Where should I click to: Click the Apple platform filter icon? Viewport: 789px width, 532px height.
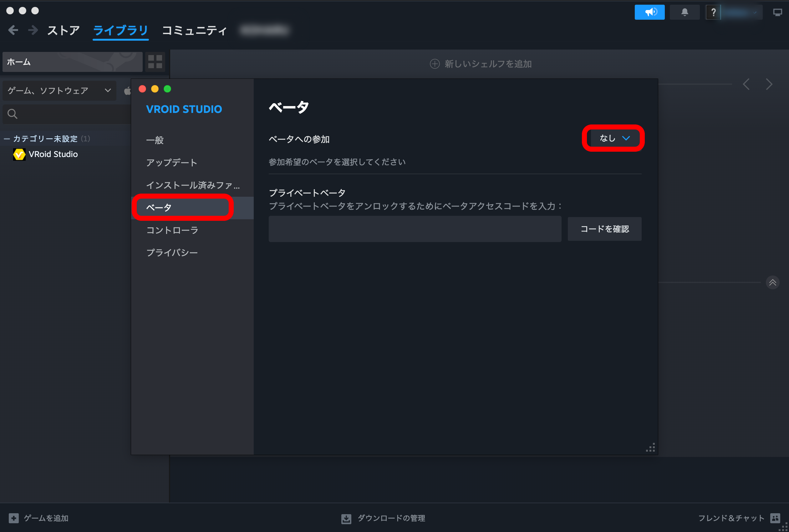(x=127, y=91)
